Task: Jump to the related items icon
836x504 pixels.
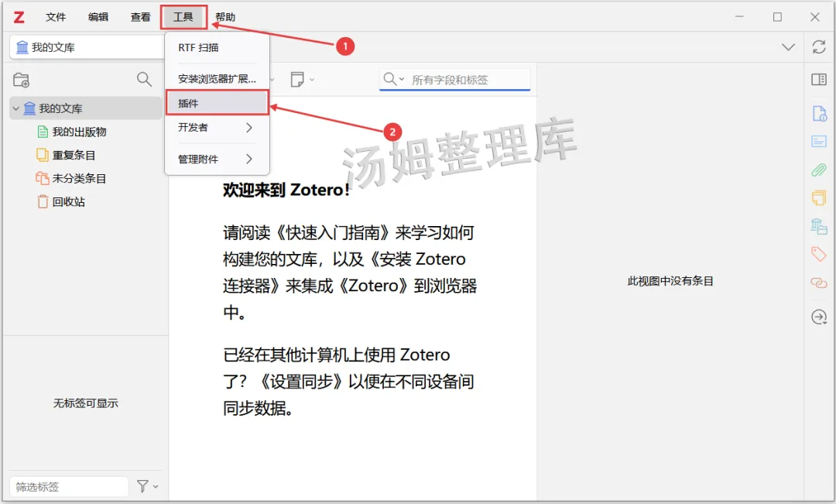Action: point(819,282)
